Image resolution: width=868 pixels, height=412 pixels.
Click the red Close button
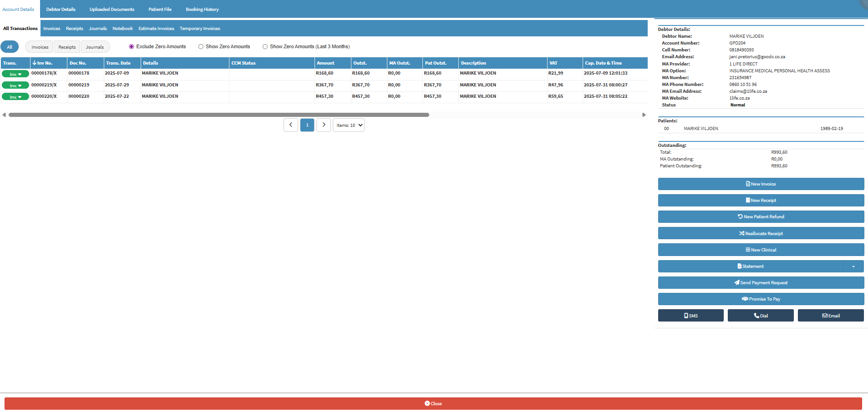433,404
